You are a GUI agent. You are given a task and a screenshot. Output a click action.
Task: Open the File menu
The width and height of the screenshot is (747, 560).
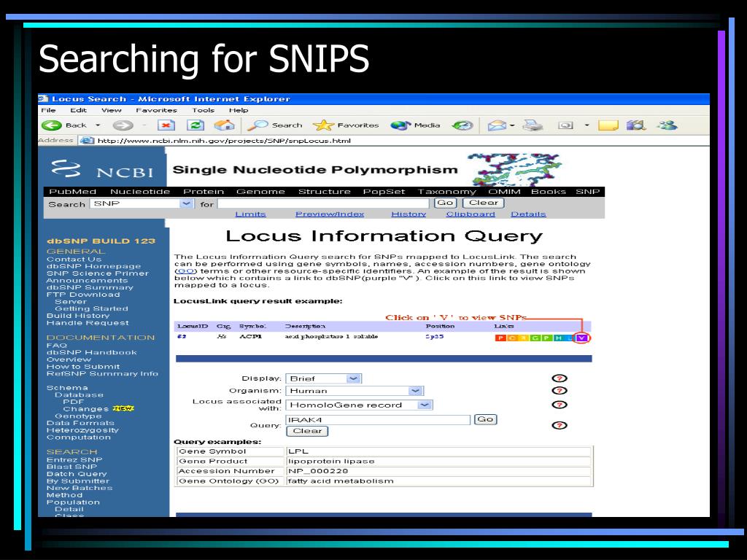[x=48, y=111]
